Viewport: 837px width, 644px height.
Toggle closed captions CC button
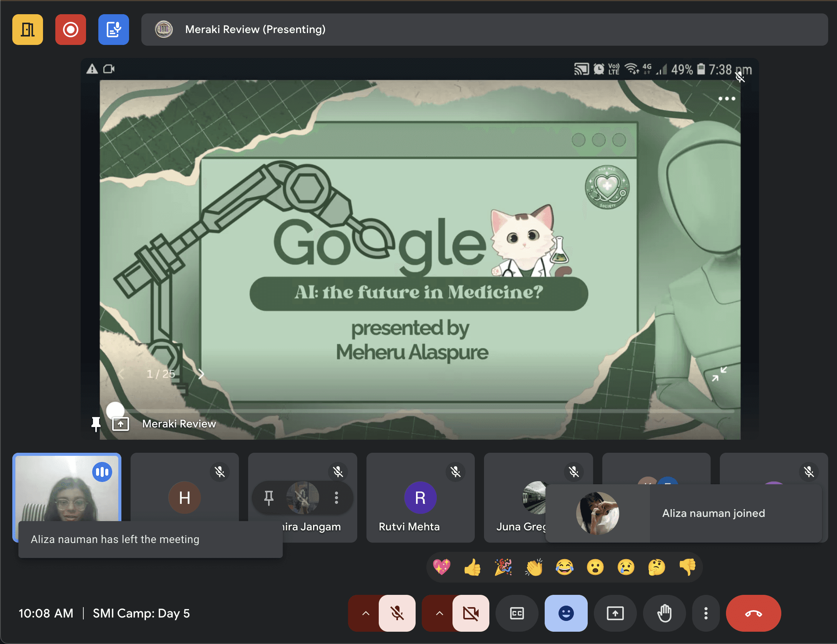click(x=517, y=613)
